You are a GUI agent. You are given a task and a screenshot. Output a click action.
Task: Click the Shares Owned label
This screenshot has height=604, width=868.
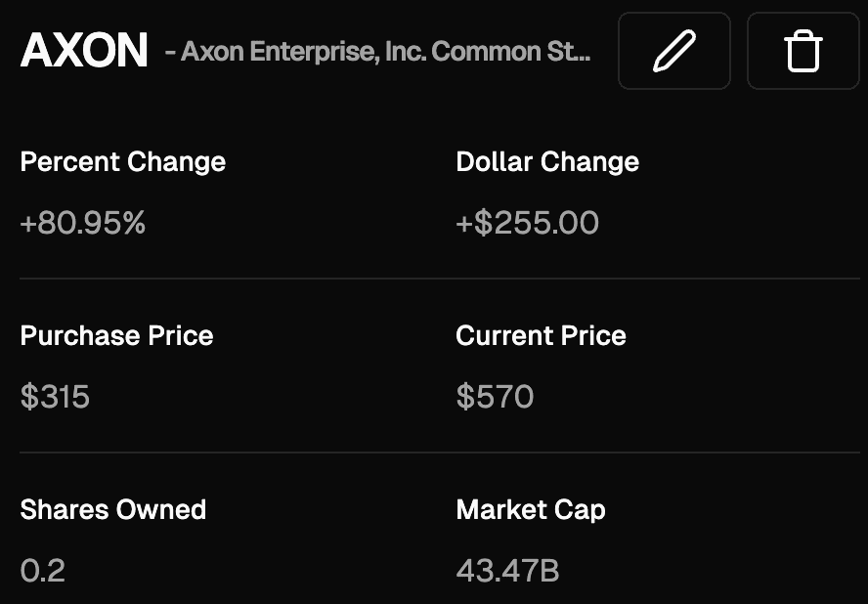(113, 509)
